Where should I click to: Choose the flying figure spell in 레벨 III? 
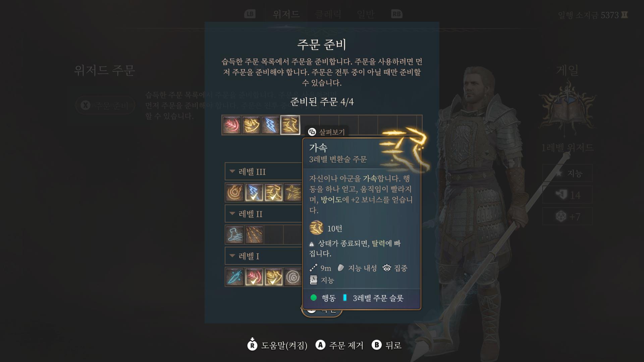(293, 192)
